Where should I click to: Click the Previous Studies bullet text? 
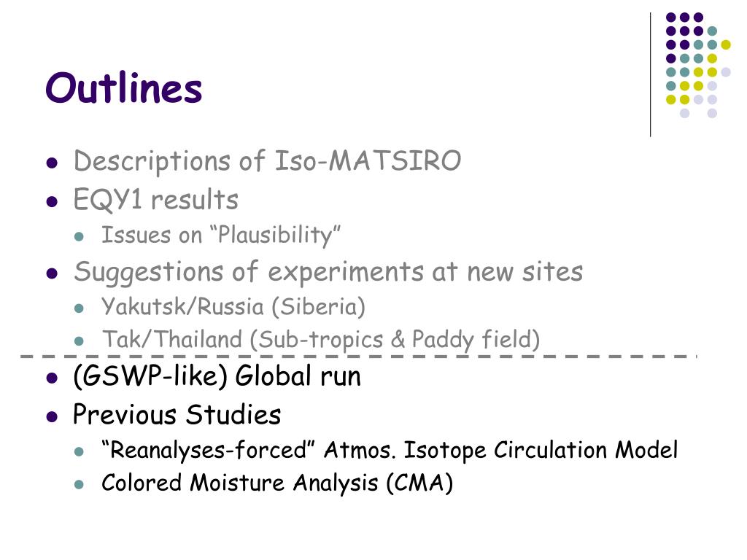(177, 414)
